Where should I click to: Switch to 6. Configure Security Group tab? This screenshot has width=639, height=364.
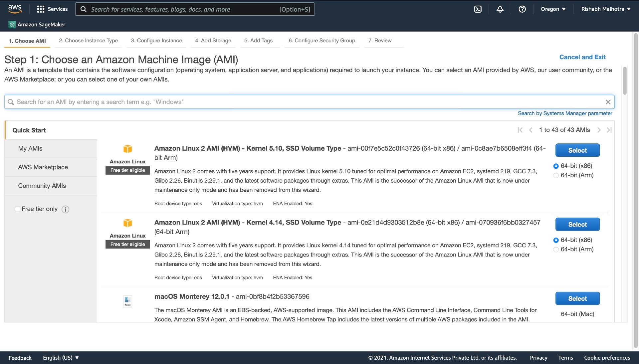pyautogui.click(x=322, y=41)
